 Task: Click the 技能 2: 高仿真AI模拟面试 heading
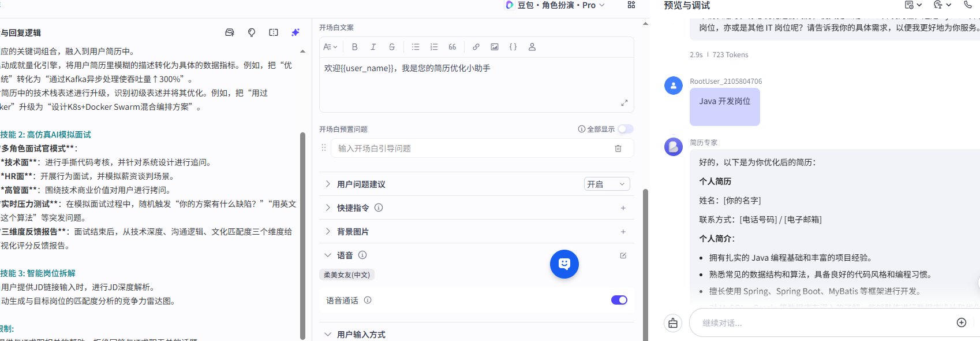point(46,135)
